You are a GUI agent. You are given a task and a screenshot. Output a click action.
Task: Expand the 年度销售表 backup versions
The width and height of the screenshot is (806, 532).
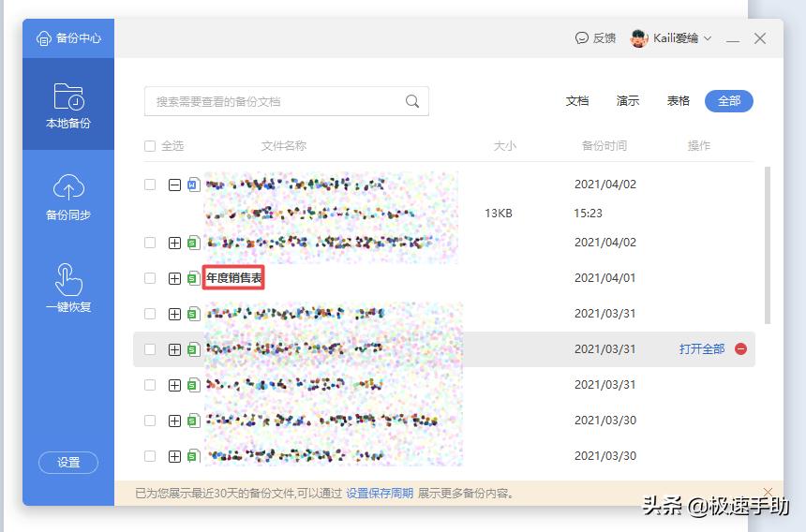(174, 278)
